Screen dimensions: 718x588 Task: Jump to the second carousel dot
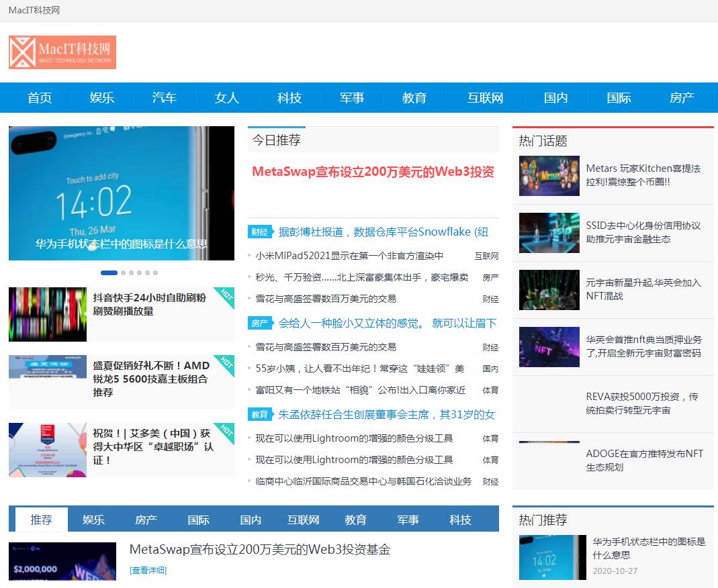pos(123,273)
